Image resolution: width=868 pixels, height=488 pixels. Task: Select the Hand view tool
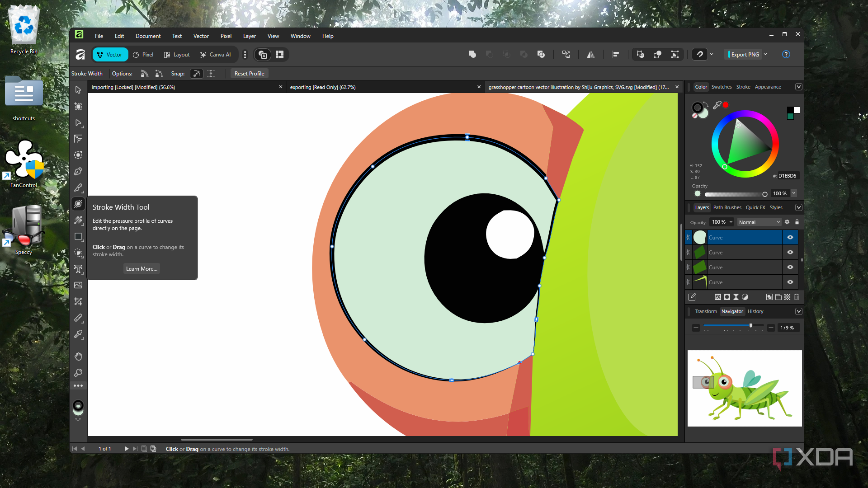pos(78,357)
